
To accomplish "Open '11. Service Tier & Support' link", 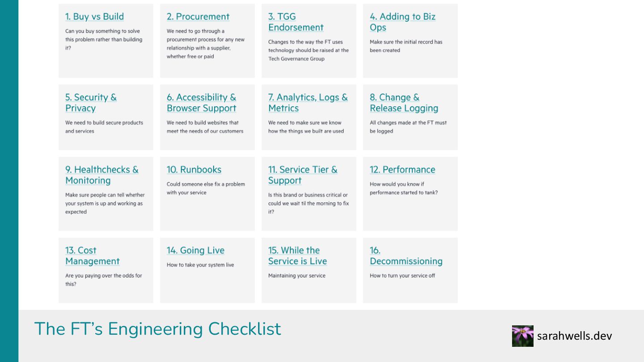I will pyautogui.click(x=303, y=175).
